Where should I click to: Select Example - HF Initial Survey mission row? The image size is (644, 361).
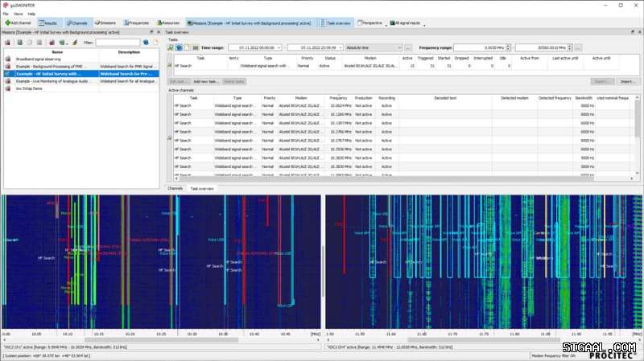point(81,74)
